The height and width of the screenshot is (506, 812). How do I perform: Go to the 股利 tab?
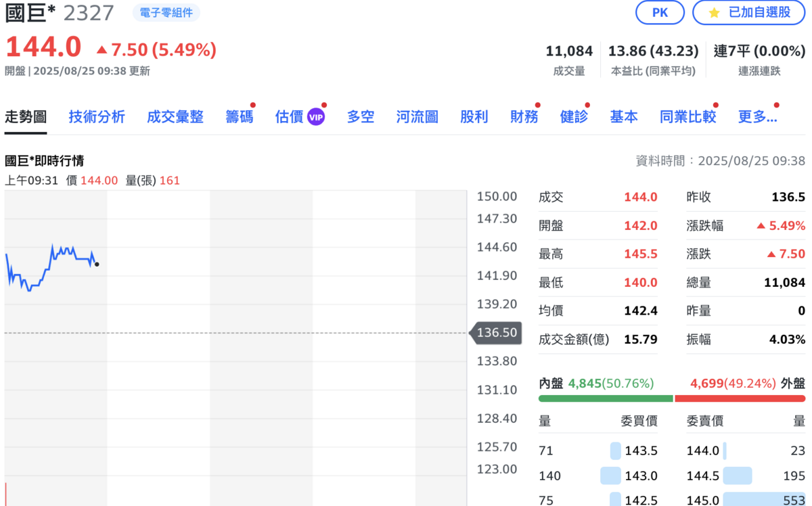[x=474, y=117]
